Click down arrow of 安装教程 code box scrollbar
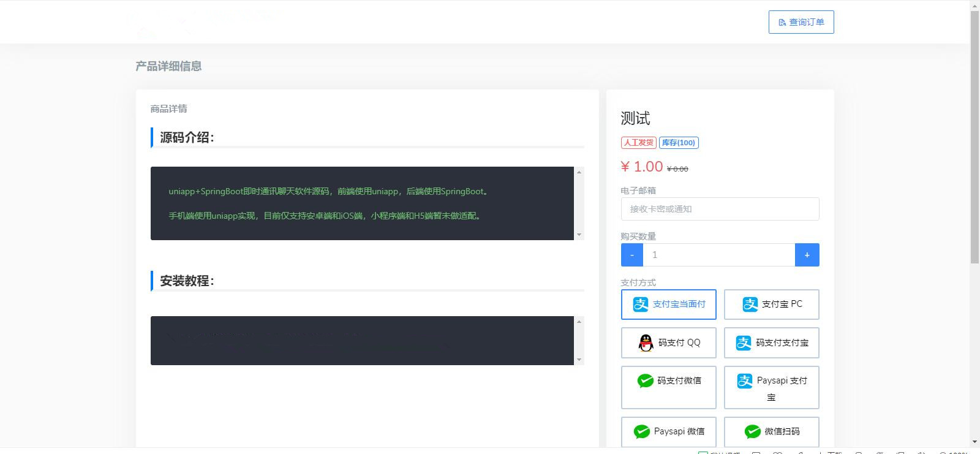 point(579,360)
